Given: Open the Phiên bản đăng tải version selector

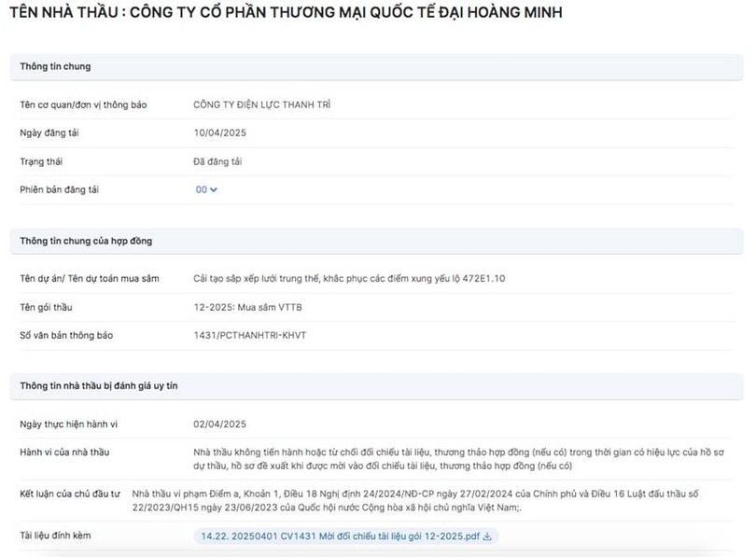Looking at the screenshot, I should coord(205,190).
